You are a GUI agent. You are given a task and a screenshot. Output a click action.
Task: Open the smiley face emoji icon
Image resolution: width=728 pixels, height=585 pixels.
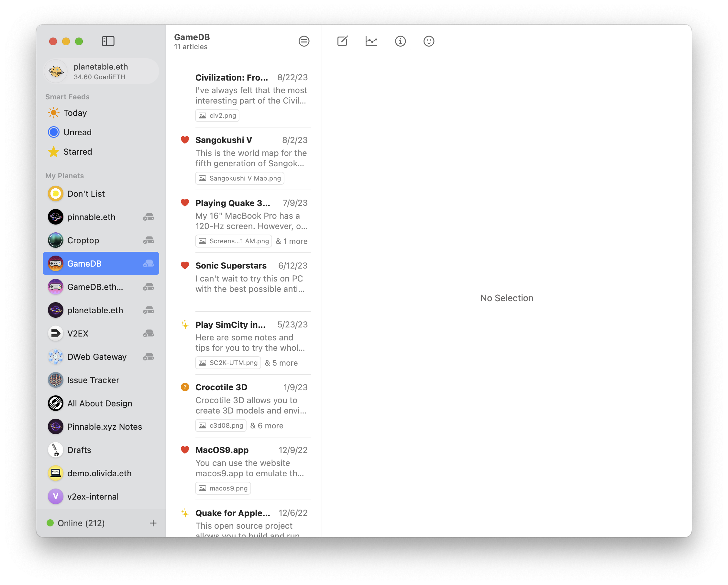pyautogui.click(x=428, y=41)
